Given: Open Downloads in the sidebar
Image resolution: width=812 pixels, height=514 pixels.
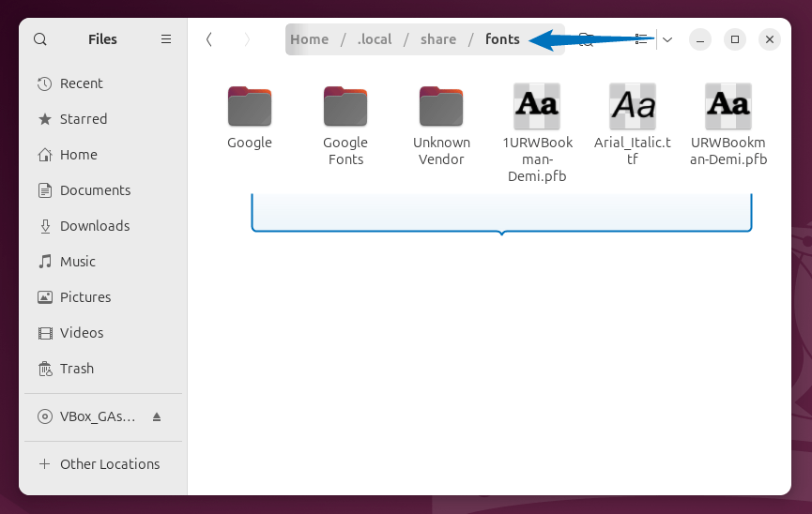Looking at the screenshot, I should click(103, 226).
